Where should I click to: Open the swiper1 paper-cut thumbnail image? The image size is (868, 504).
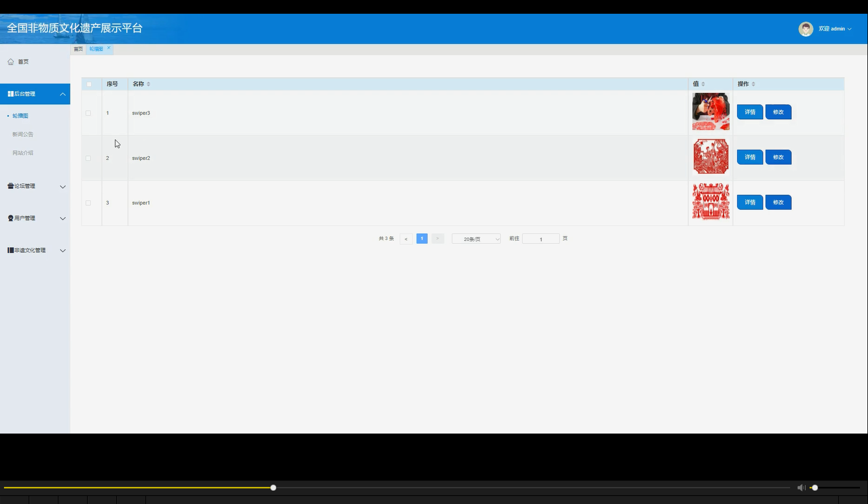711,202
